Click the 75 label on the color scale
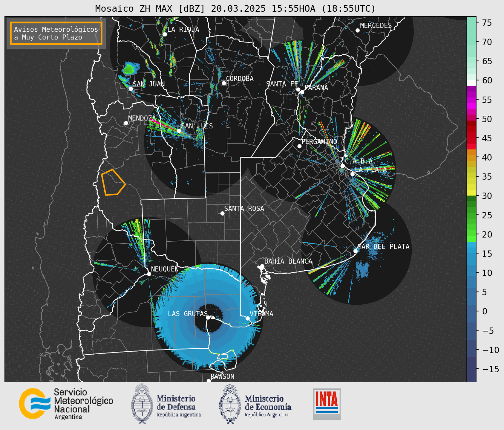 [x=487, y=23]
